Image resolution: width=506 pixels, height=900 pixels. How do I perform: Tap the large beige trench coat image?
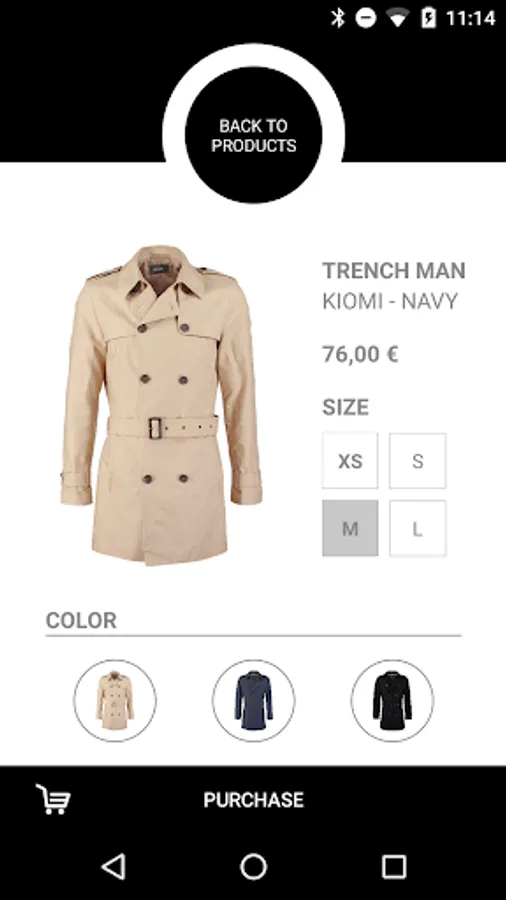click(161, 405)
